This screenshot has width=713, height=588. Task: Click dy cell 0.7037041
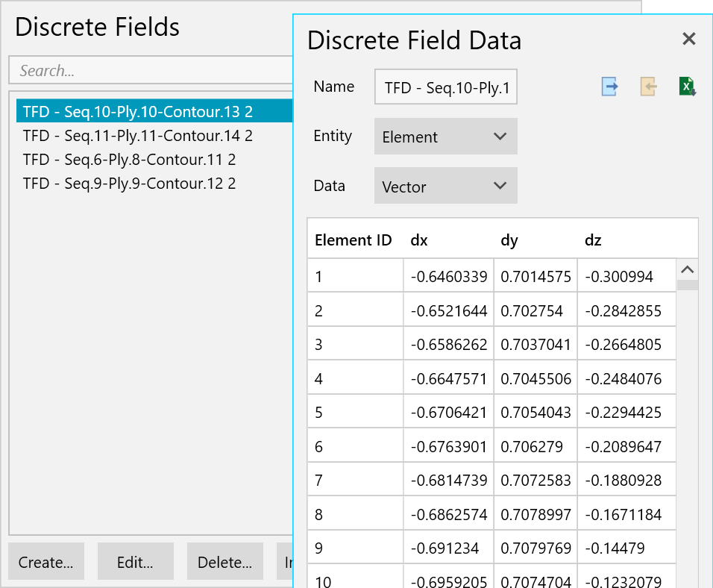[x=535, y=344]
